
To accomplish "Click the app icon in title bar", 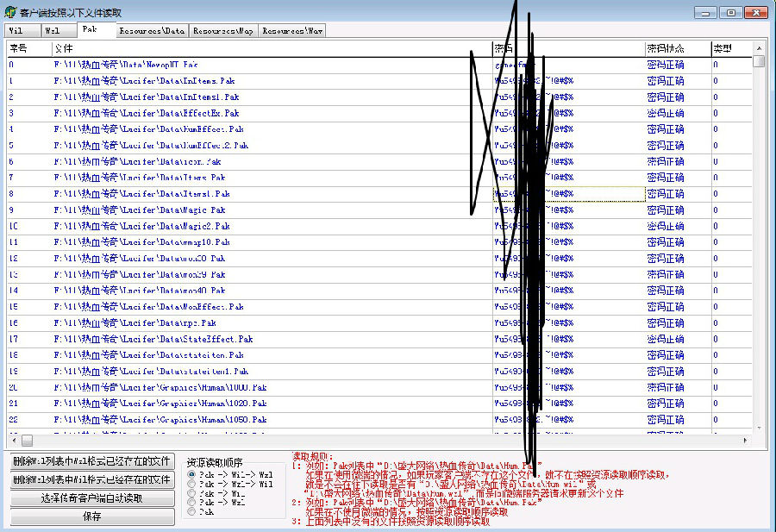I will click(x=9, y=12).
